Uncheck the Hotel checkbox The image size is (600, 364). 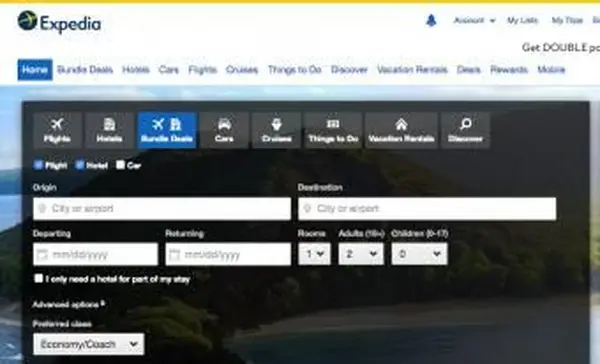(x=79, y=165)
